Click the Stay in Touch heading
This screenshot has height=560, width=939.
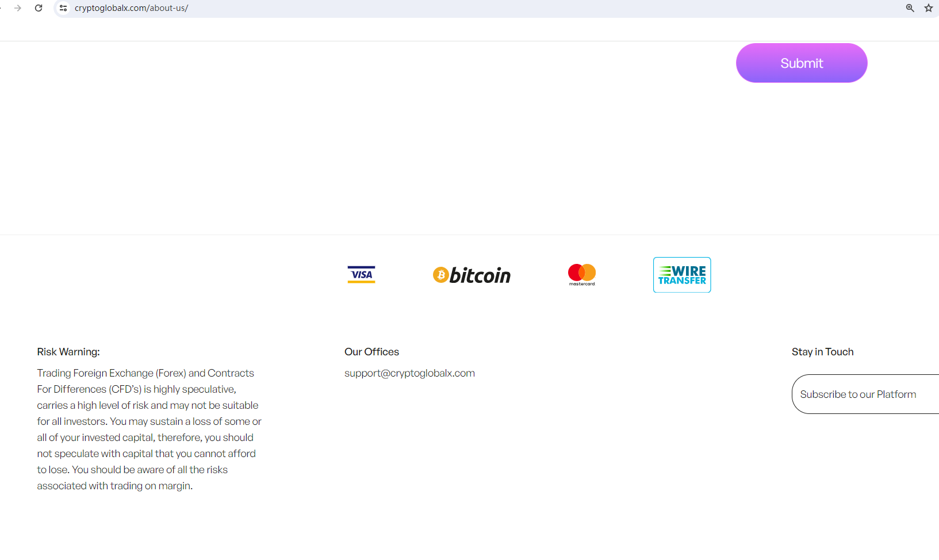tap(822, 352)
